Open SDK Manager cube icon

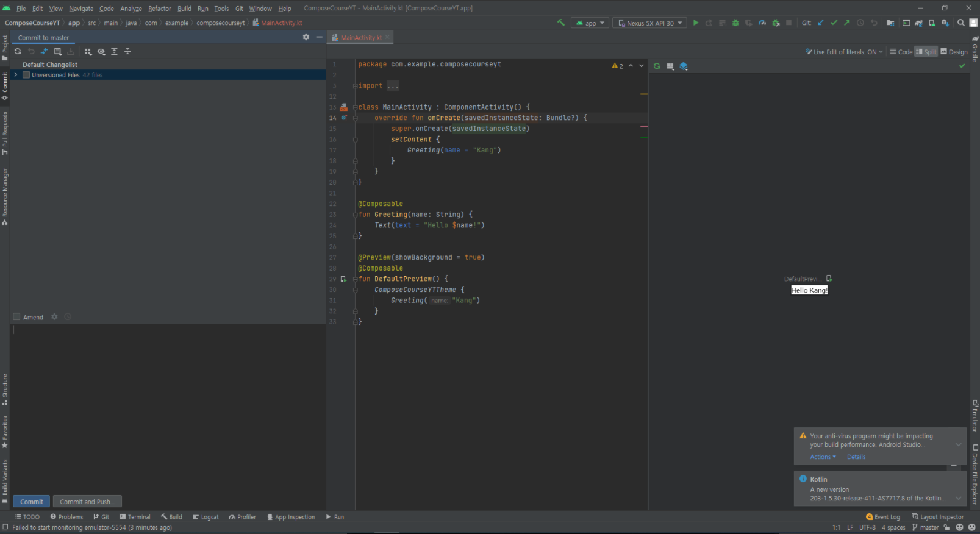tap(945, 23)
